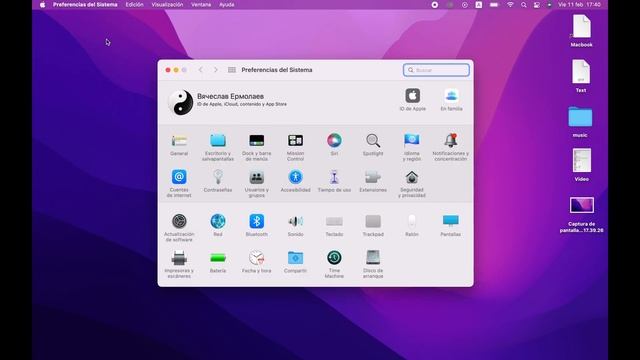The width and height of the screenshot is (640, 360).
Task: Click the keyboard input source icon
Action: (478, 4)
